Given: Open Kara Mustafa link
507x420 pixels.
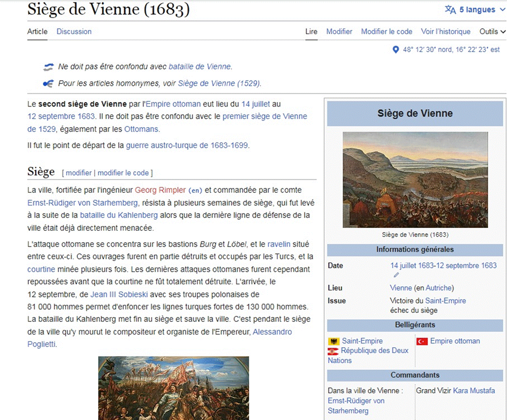Looking at the screenshot, I should 474,390.
